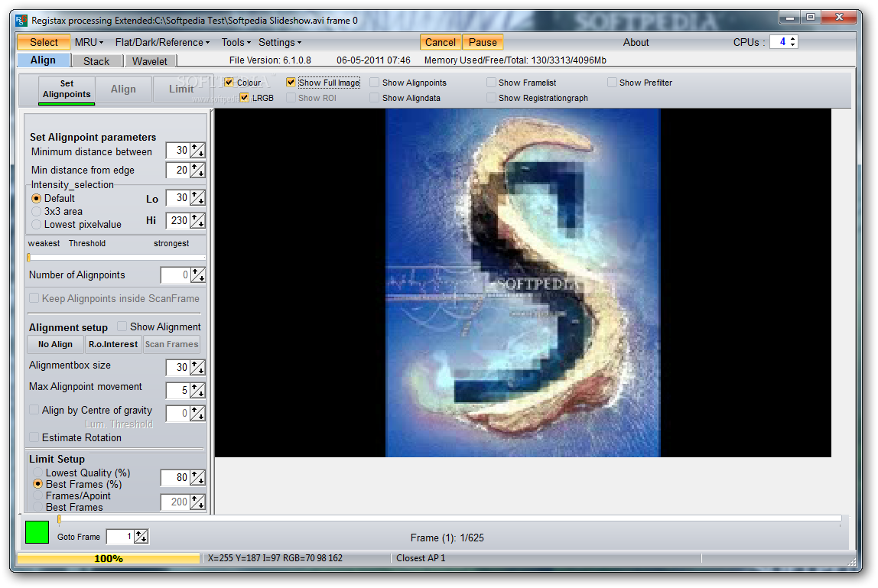
Task: Click Lowest Quality 80 spinner arrows
Action: click(197, 478)
